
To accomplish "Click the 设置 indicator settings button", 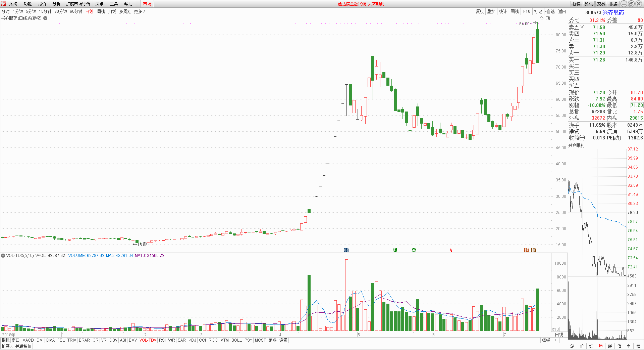I will [283, 340].
